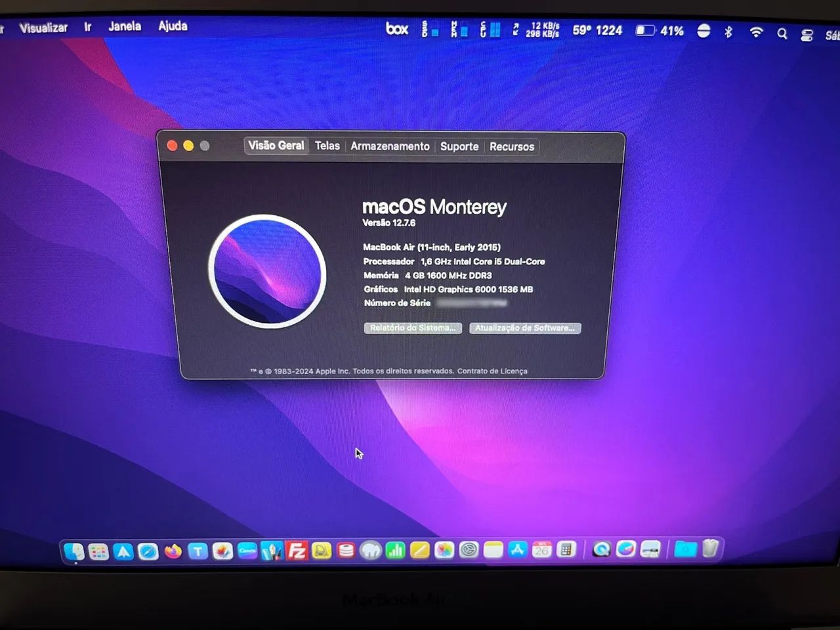This screenshot has height=630, width=840.
Task: Click the blurred Número de Série value
Action: [472, 303]
